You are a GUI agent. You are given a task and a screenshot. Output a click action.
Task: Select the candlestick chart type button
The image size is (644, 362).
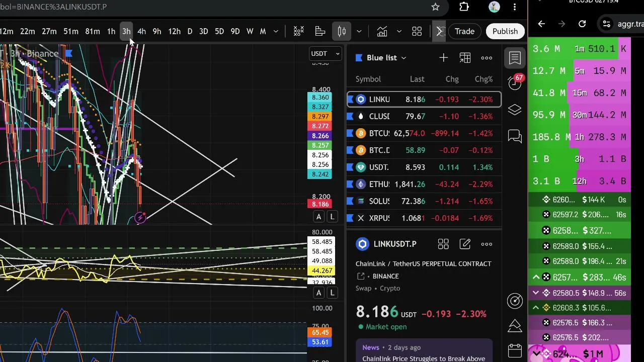tap(342, 31)
